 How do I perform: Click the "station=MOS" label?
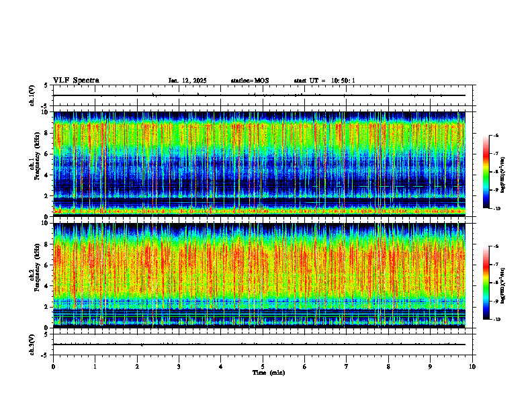click(x=250, y=81)
